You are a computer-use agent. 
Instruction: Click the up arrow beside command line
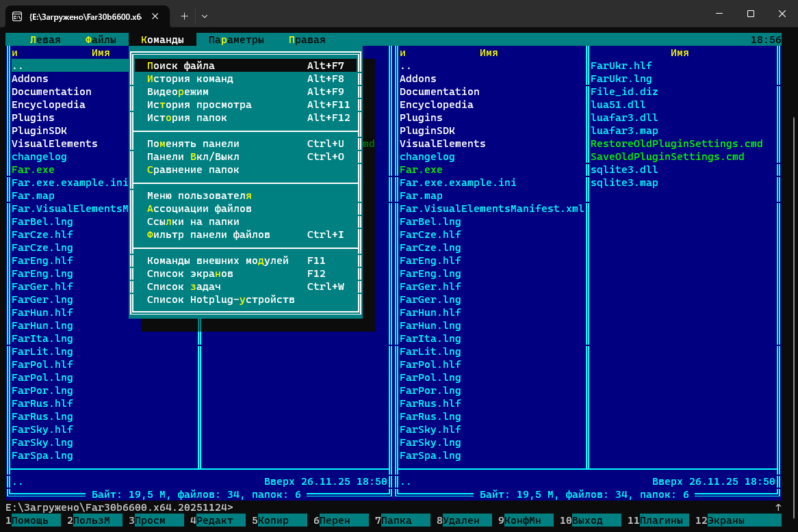tap(778, 507)
